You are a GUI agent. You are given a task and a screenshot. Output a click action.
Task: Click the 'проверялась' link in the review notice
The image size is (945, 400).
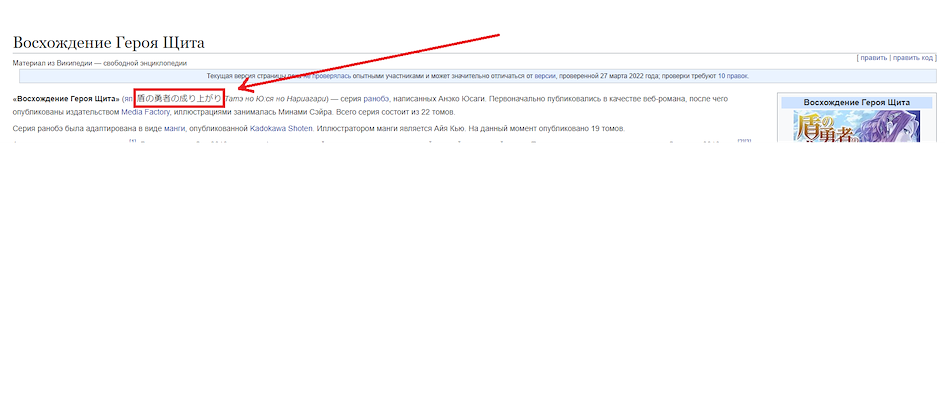pos(331,77)
